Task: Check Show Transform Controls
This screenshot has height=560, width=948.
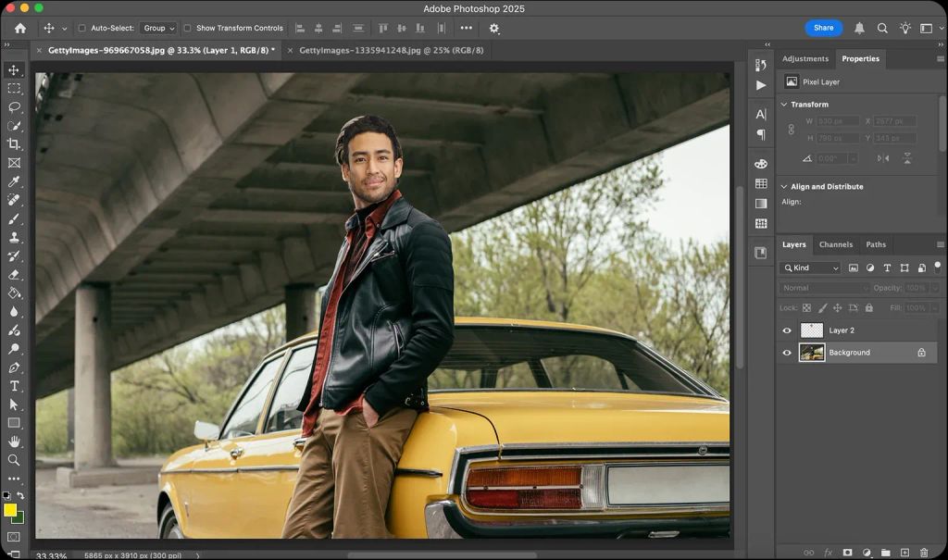Action: point(188,28)
